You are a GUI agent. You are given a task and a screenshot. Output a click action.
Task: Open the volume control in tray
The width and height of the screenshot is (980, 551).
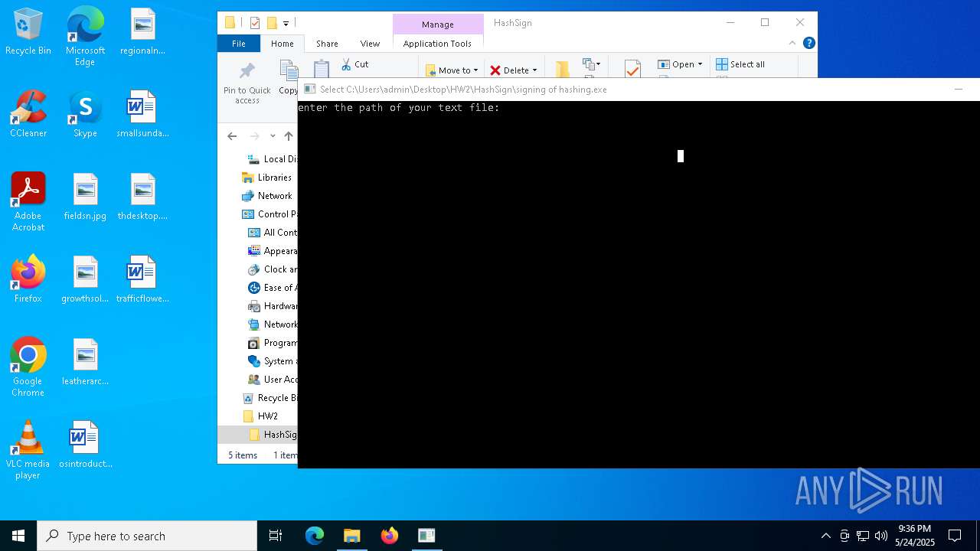881,536
